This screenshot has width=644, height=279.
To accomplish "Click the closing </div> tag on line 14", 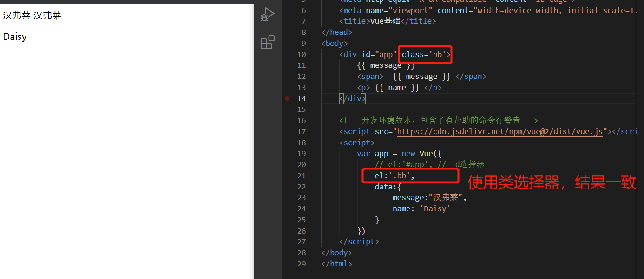I will click(x=353, y=98).
